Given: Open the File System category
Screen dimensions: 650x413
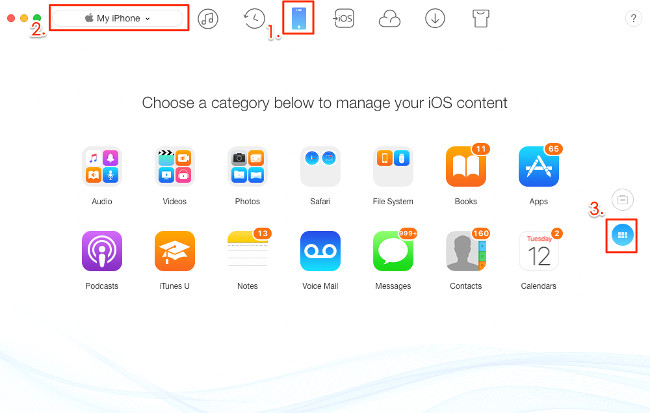Looking at the screenshot, I should (393, 166).
